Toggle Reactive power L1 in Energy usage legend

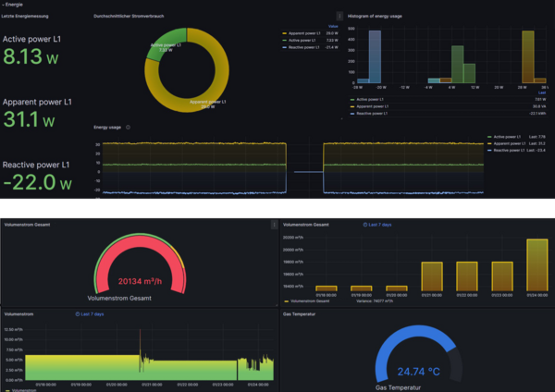509,151
